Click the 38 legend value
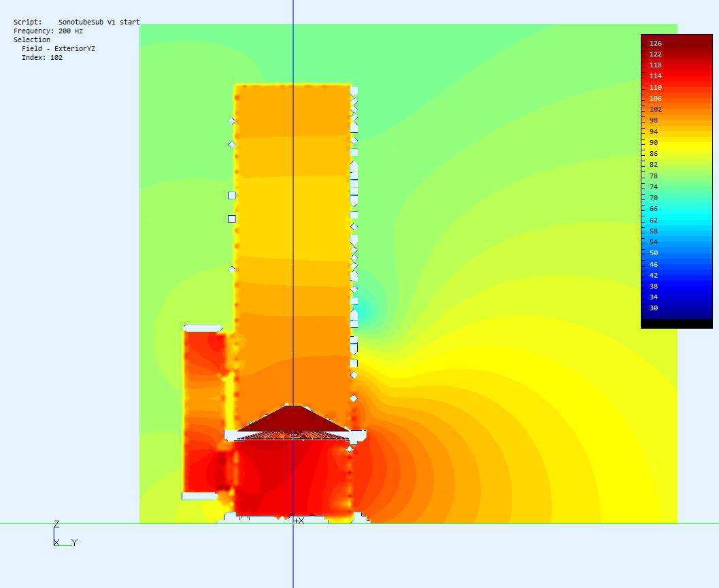Image resolution: width=719 pixels, height=588 pixels. (654, 287)
